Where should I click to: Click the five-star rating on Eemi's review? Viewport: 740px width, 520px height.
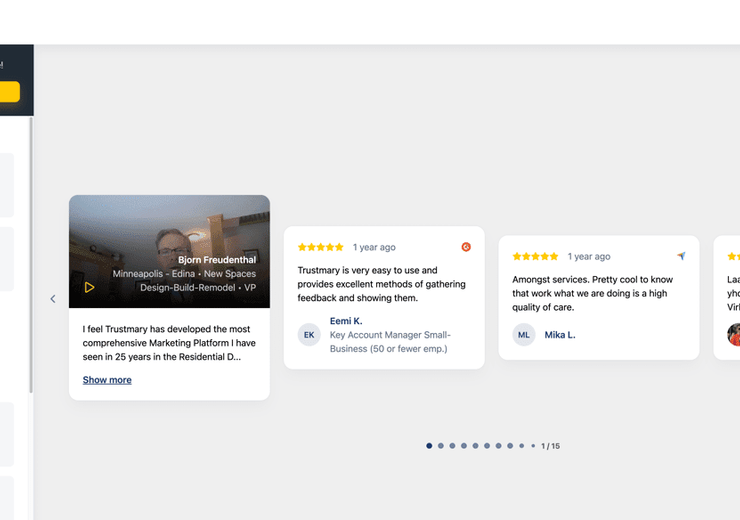pos(320,247)
